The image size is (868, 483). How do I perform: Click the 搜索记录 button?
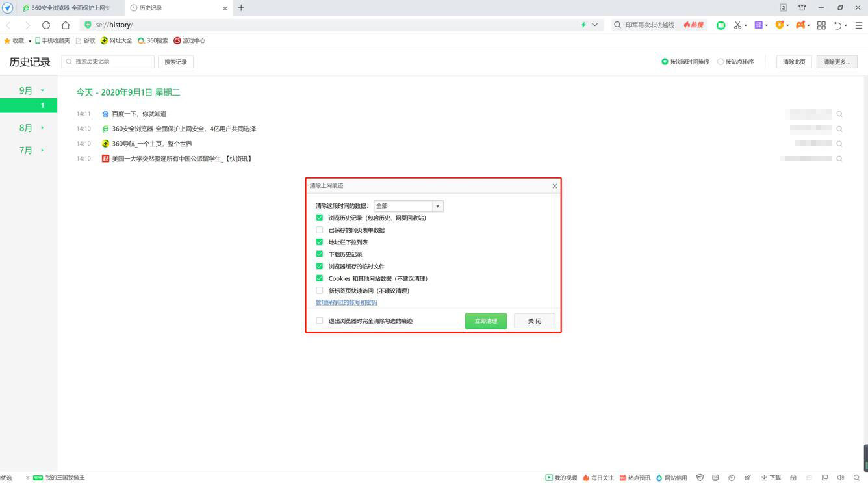[175, 62]
